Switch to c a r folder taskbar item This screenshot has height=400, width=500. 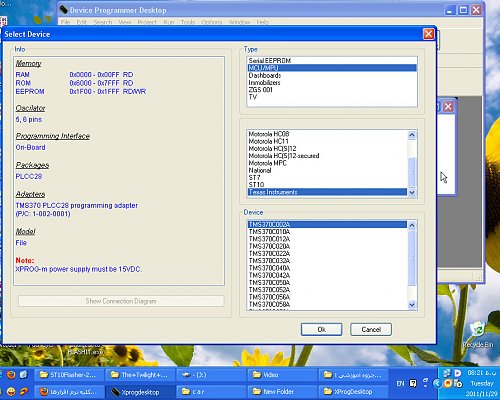click(211, 392)
